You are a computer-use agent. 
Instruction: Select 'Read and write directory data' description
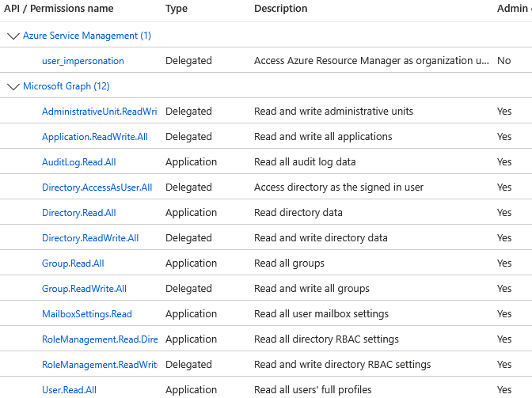point(321,238)
